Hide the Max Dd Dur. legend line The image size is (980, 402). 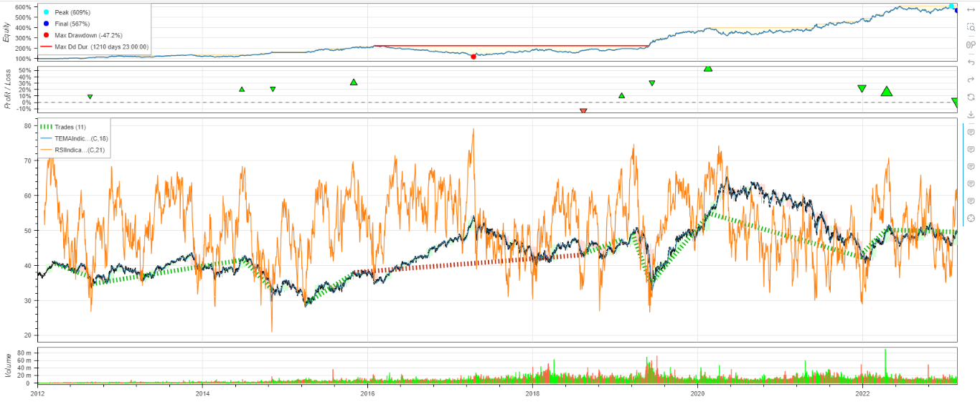coord(100,47)
